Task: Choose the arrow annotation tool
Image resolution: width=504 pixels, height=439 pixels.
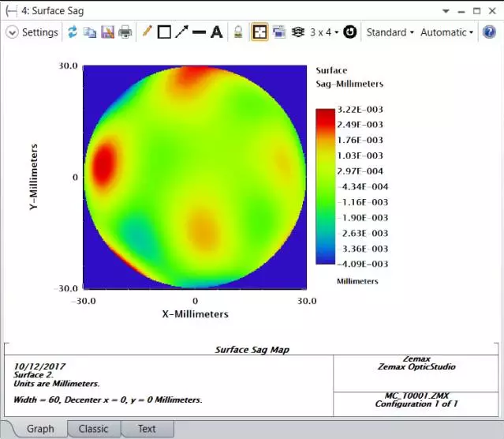Action: [181, 32]
